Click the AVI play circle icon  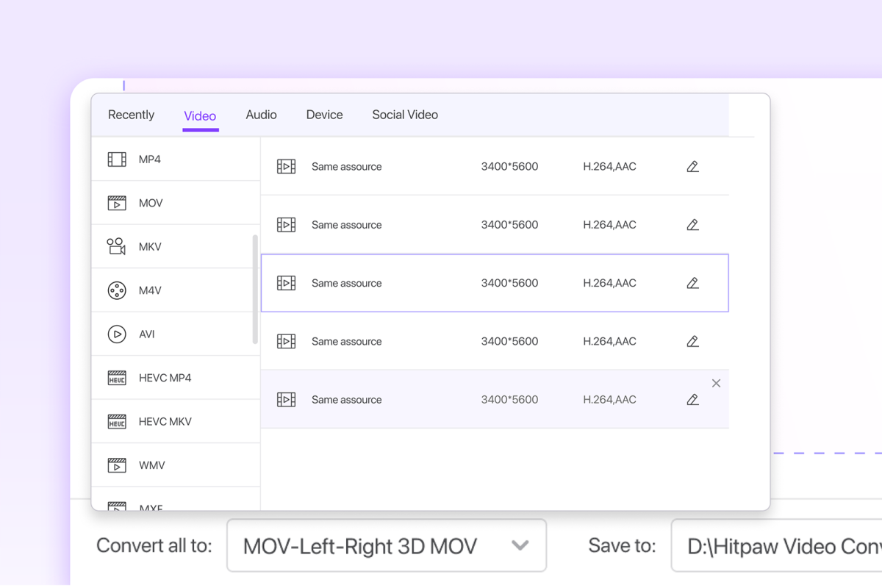click(117, 334)
